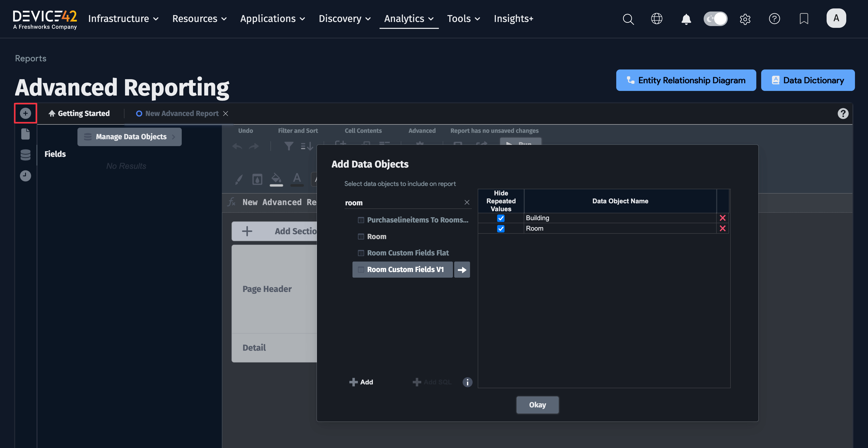Image resolution: width=868 pixels, height=448 pixels.
Task: Open font color A swatch
Action: pyautogui.click(x=297, y=179)
